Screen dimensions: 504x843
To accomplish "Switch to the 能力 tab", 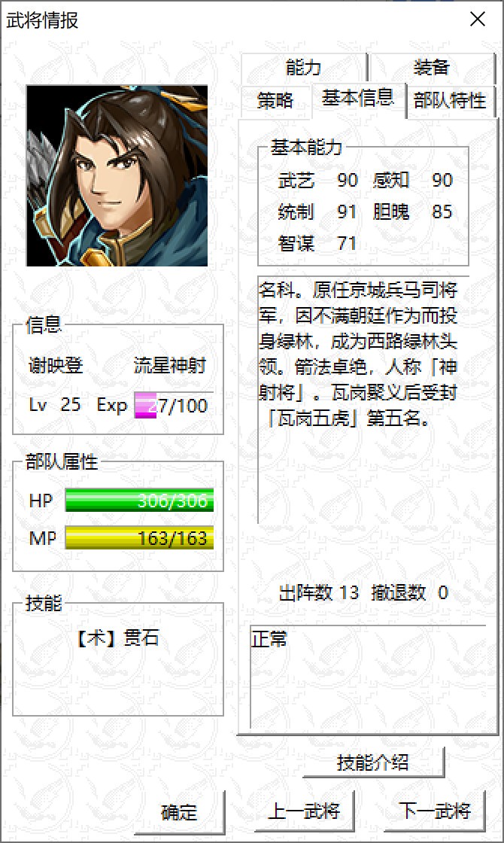I will coord(304,67).
